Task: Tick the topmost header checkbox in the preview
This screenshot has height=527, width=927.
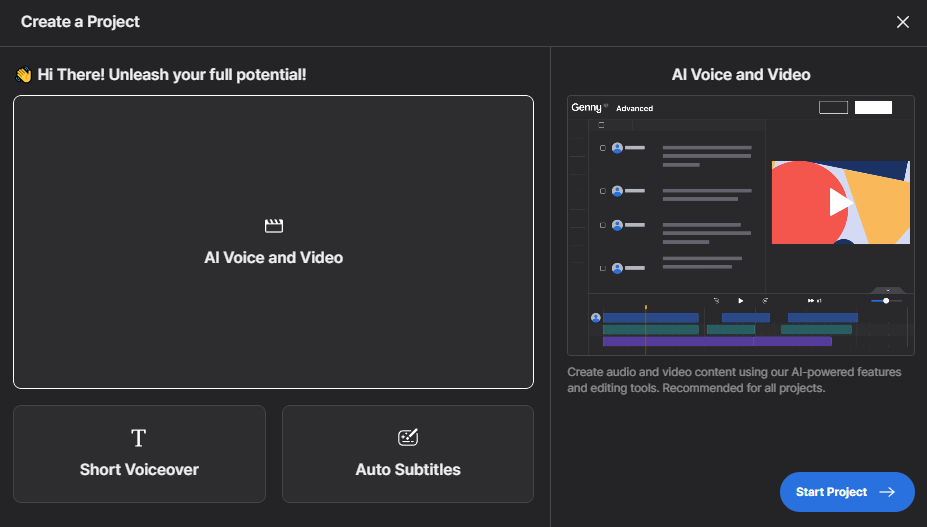Action: (x=601, y=126)
